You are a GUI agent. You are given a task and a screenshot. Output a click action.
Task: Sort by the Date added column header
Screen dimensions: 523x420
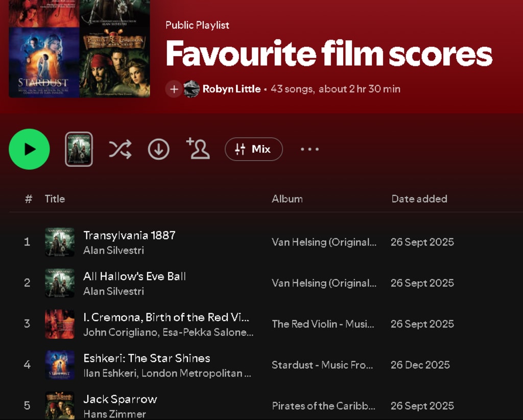pyautogui.click(x=419, y=199)
